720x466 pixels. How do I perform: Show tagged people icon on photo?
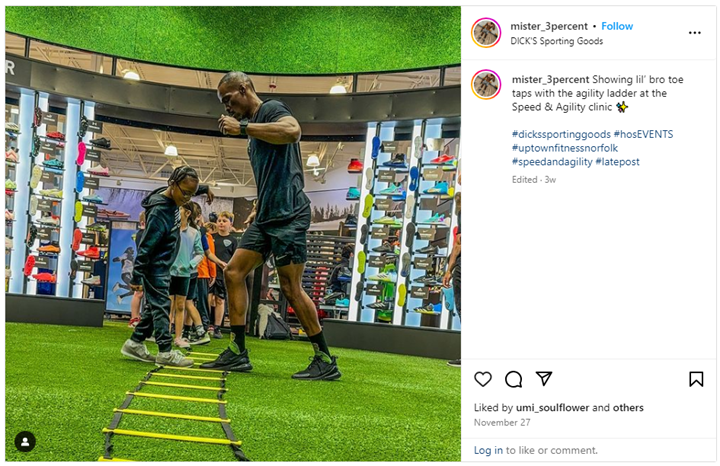pos(25,442)
